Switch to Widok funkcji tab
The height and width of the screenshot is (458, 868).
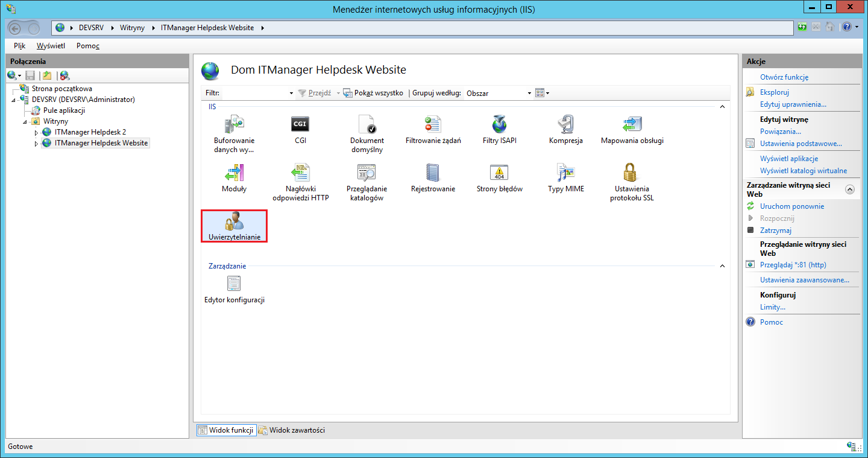tap(226, 430)
